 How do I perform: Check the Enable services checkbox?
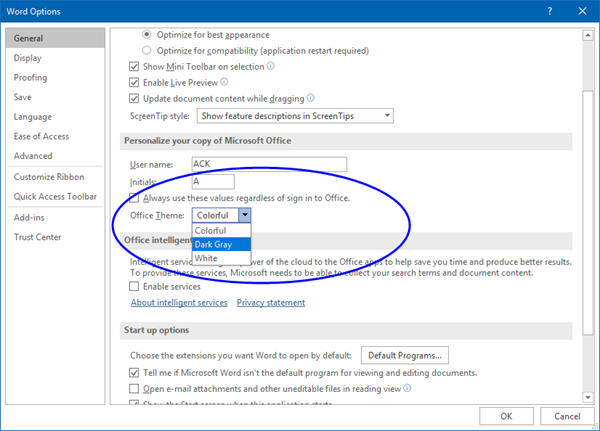(134, 286)
